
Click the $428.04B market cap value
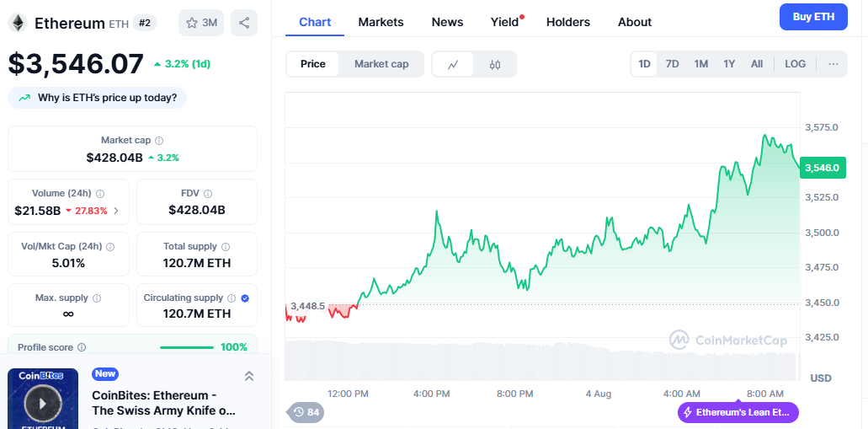pos(114,158)
